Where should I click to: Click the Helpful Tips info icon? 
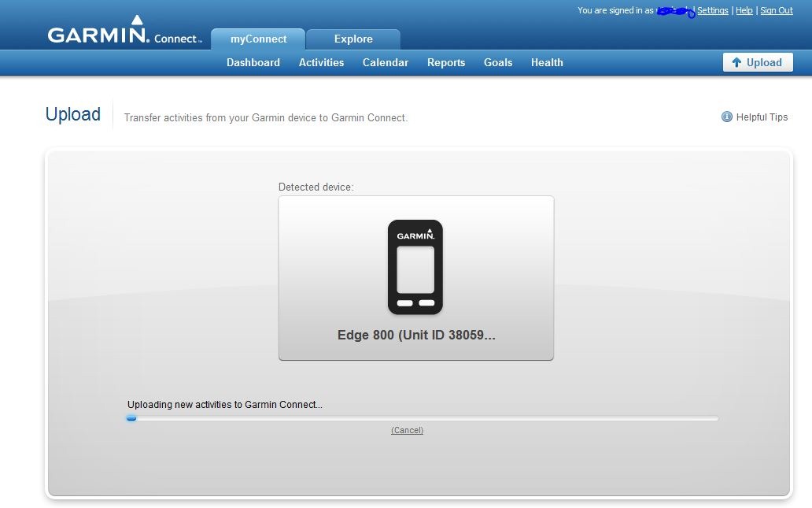(x=726, y=117)
